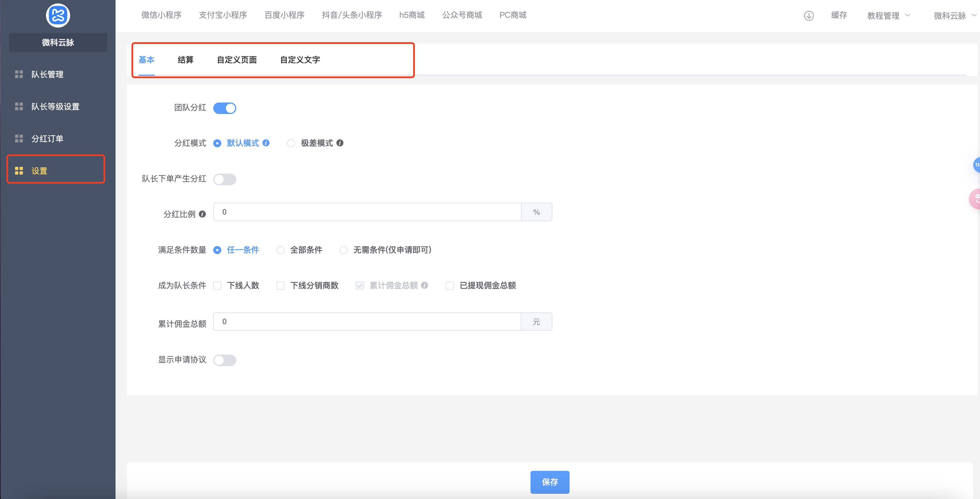Click the 累计佣金总额 amount input field
Image resolution: width=980 pixels, height=499 pixels.
coord(367,322)
